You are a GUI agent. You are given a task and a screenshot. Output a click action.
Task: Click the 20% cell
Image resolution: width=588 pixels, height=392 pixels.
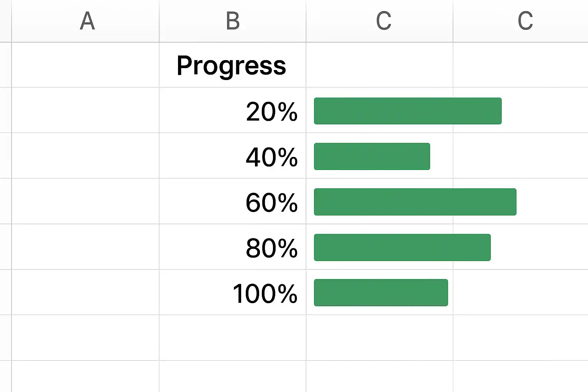click(232, 111)
